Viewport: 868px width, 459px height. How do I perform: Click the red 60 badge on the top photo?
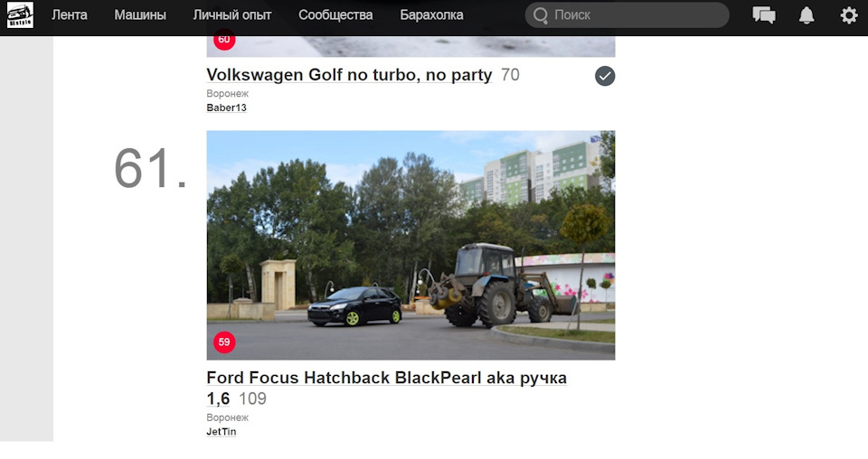(x=224, y=40)
